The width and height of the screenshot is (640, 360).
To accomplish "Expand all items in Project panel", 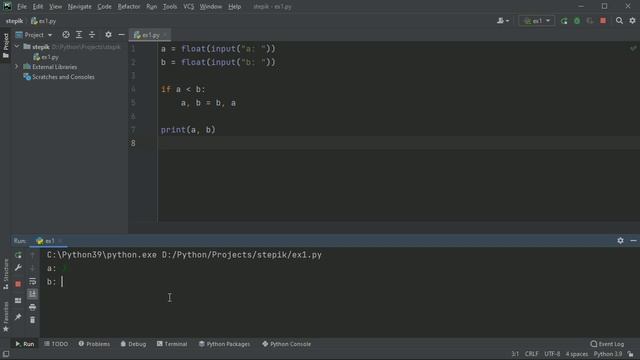I will coord(79,35).
